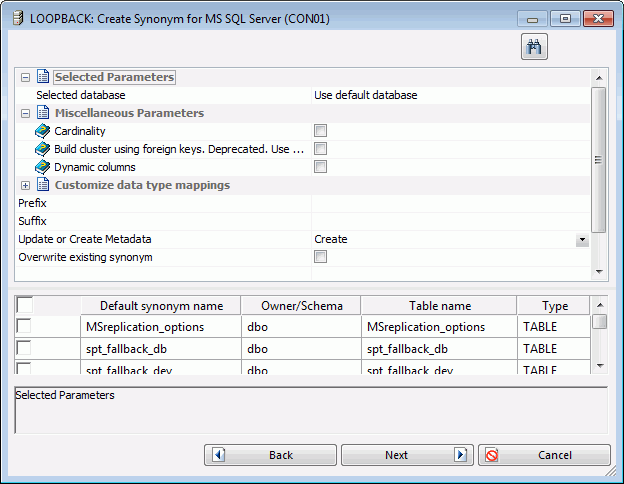Click the binoculars search icon
The height and width of the screenshot is (484, 624).
(x=534, y=47)
